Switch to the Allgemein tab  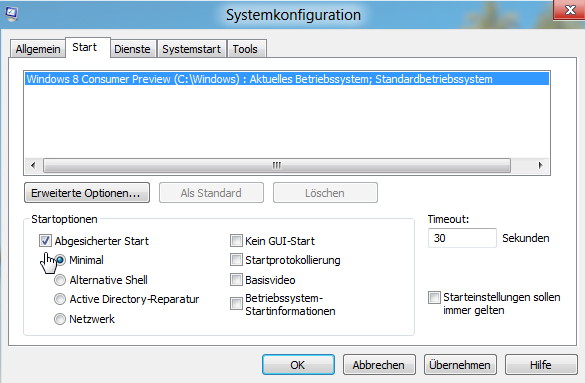(x=38, y=49)
